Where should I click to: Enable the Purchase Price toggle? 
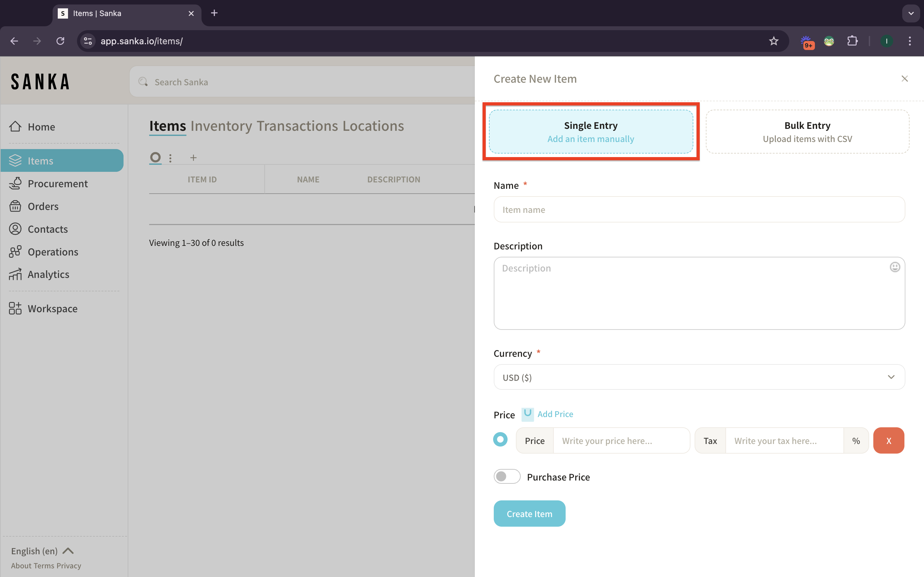point(507,477)
